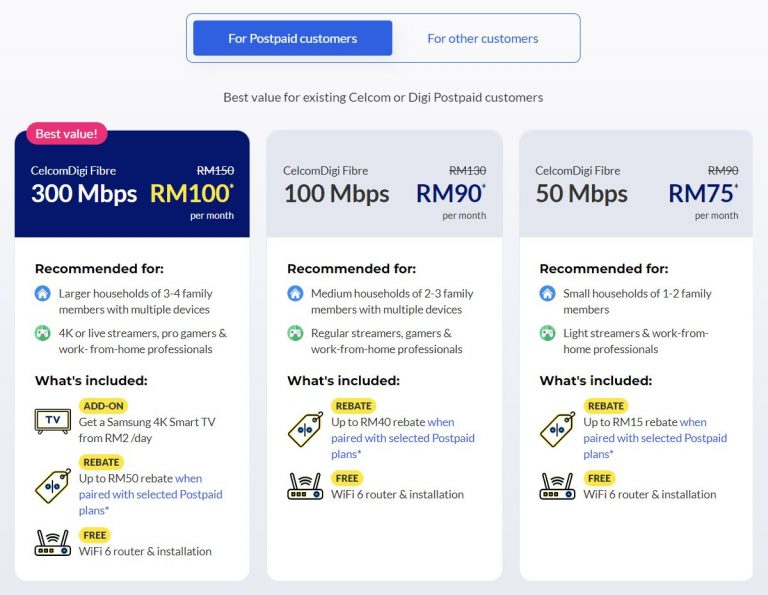Click the rebate tag icon in 50 Mbps plan

point(557,428)
